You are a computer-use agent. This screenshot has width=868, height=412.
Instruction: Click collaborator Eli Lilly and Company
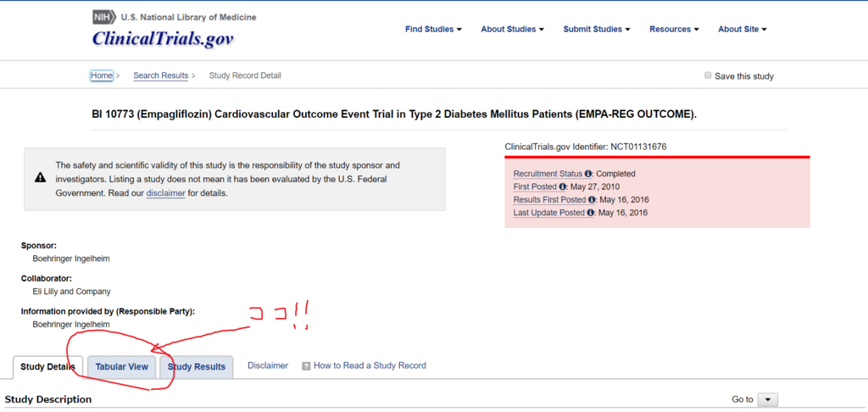point(71,292)
